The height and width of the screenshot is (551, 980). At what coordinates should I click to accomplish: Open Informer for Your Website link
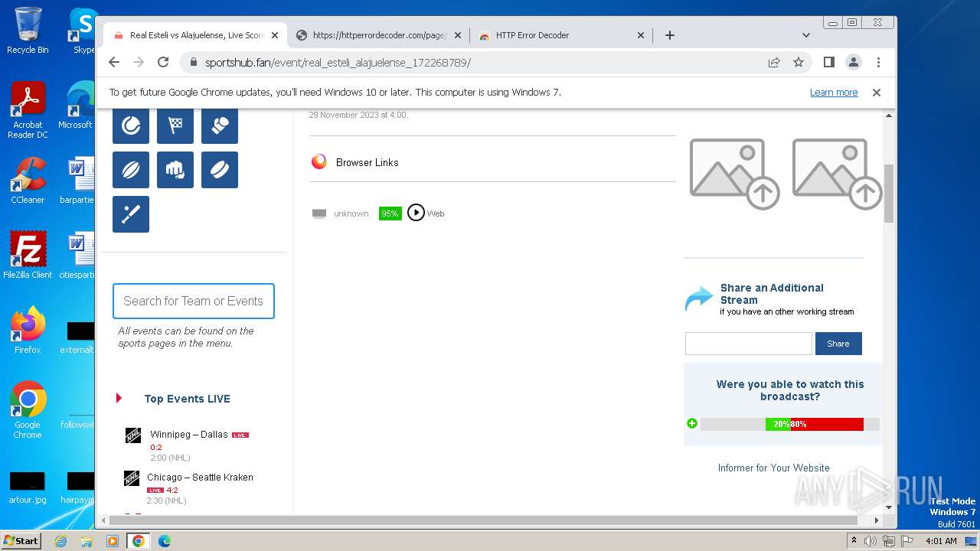[x=773, y=468]
